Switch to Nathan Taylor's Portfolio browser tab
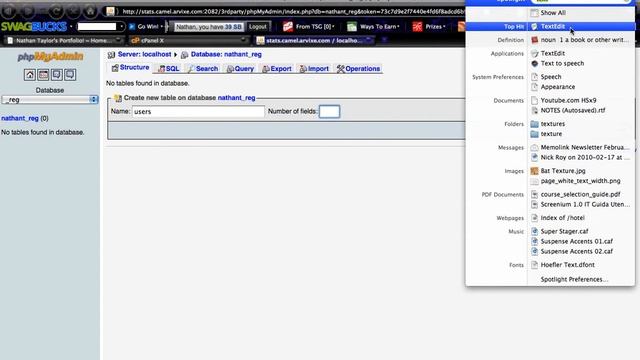Image resolution: width=640 pixels, height=360 pixels. click(x=63, y=40)
